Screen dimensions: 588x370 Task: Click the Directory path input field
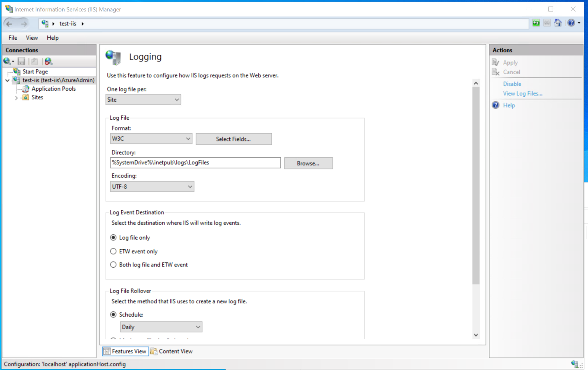coord(196,163)
